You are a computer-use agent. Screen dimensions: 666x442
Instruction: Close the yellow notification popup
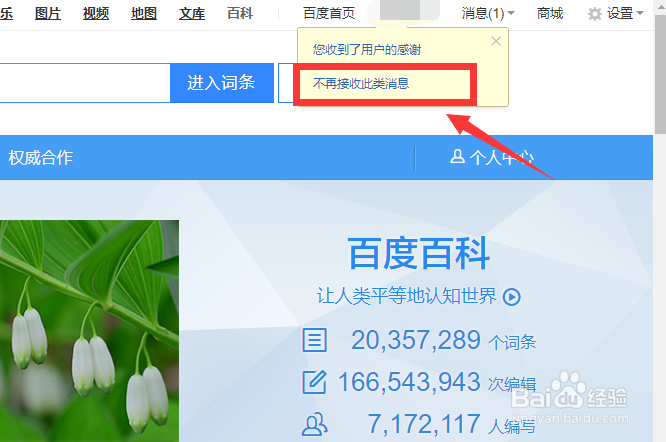click(496, 41)
